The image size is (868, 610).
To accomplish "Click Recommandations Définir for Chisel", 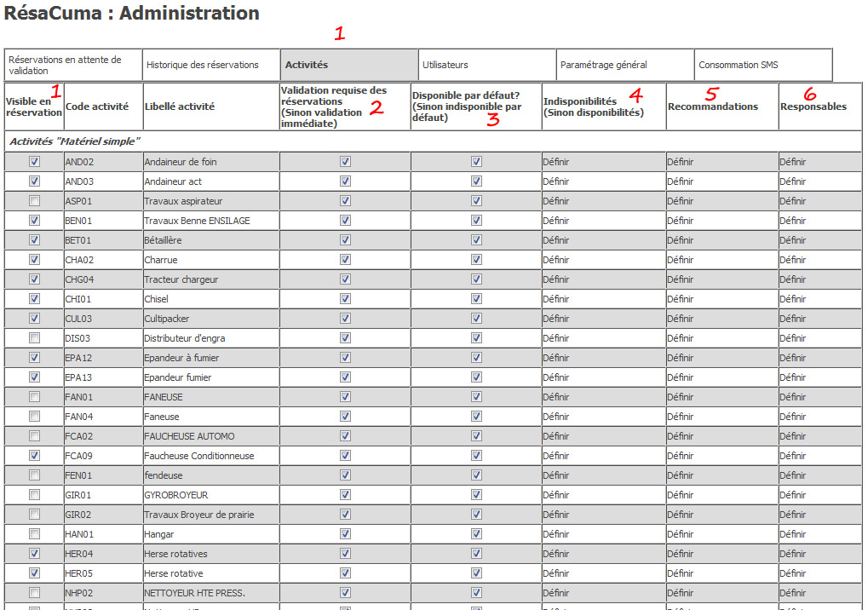I will 681,299.
